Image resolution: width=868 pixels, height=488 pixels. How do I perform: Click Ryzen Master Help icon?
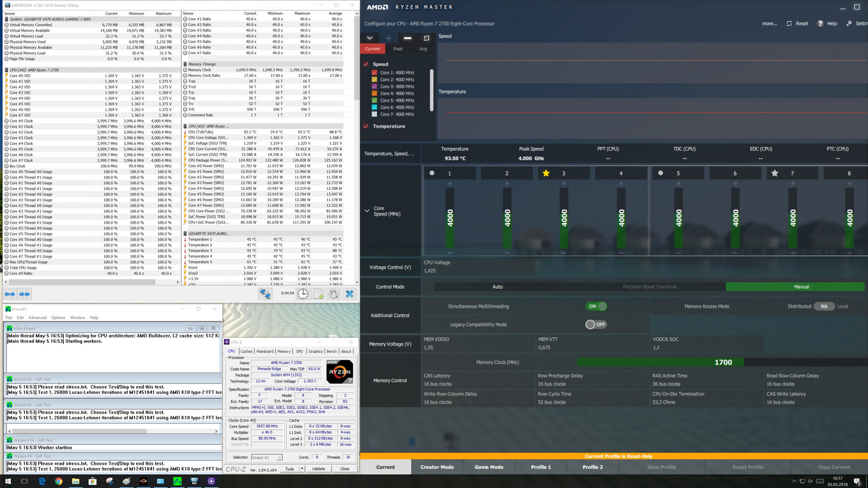tap(820, 23)
